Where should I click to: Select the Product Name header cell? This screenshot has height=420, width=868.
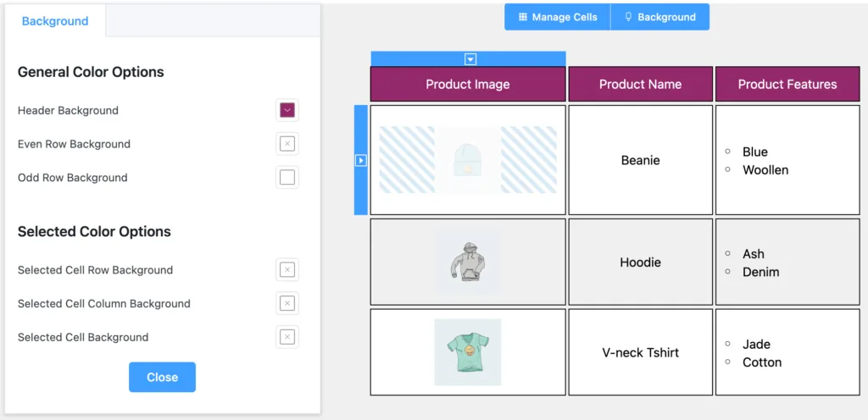(x=641, y=85)
